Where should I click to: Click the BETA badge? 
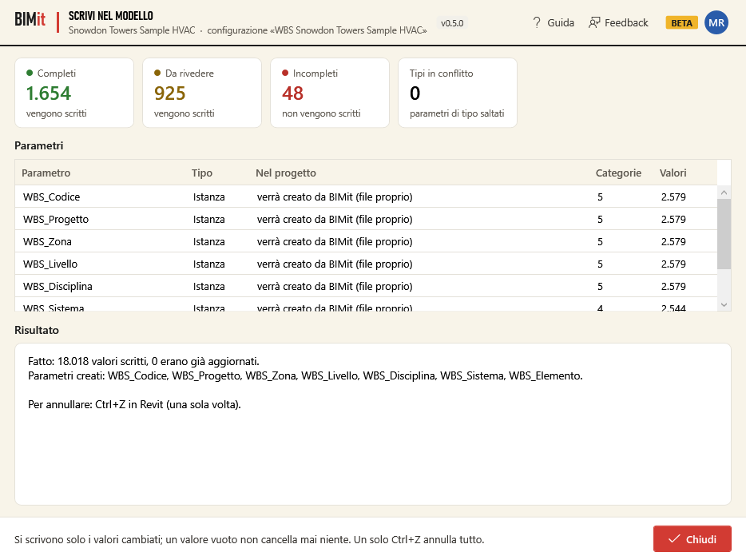coord(681,23)
